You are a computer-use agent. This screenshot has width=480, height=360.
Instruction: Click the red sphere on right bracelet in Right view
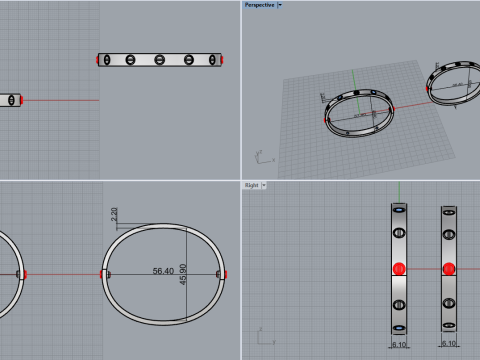coord(449,269)
